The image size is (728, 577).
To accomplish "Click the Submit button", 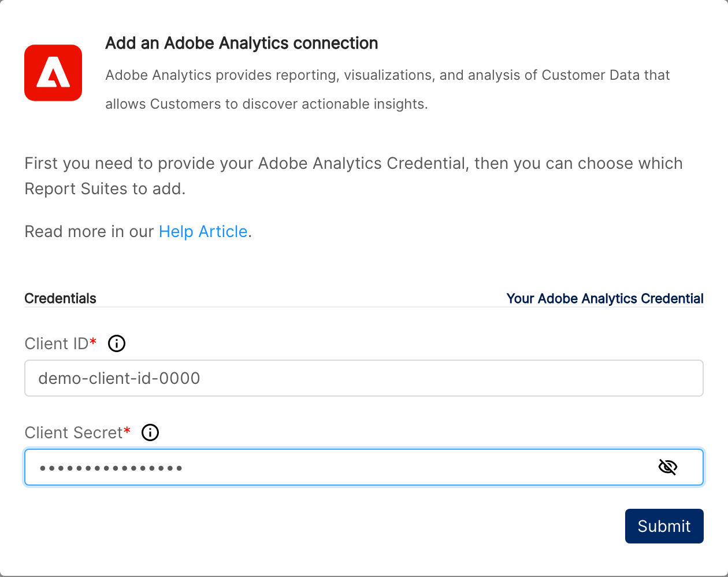I will tap(664, 526).
